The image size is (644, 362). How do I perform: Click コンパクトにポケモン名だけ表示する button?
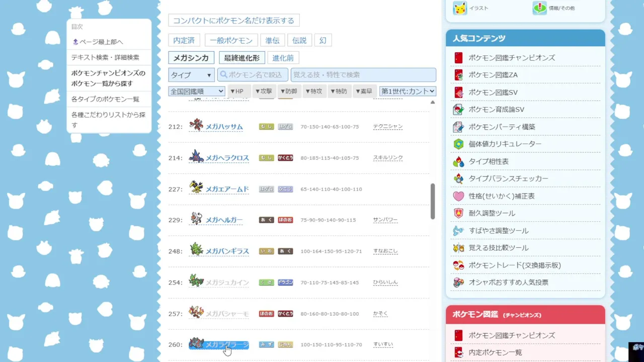pyautogui.click(x=234, y=21)
